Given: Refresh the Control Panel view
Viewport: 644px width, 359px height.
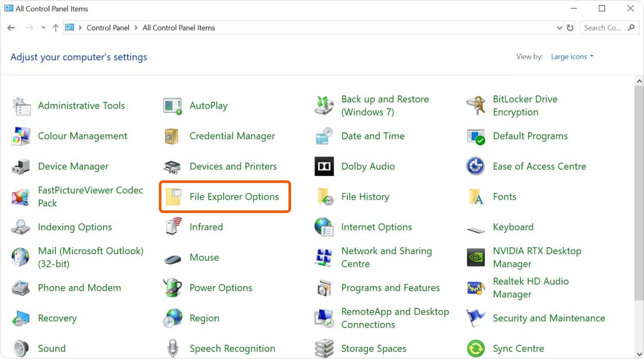Looking at the screenshot, I should [x=570, y=28].
